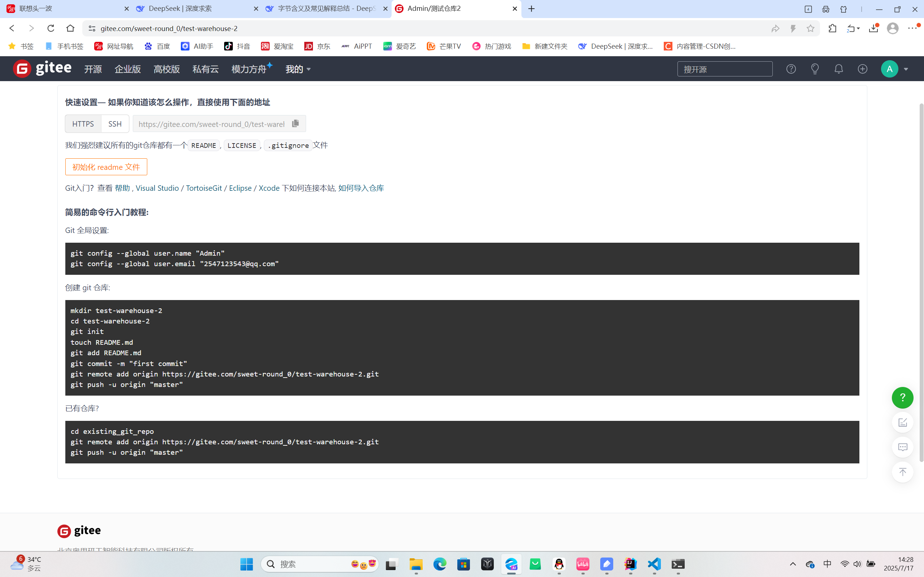
Task: Click the lightbulb icon in Gitee header
Action: (815, 69)
